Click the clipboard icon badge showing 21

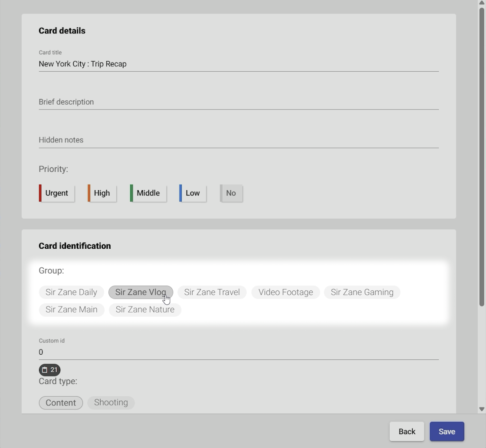click(x=49, y=370)
